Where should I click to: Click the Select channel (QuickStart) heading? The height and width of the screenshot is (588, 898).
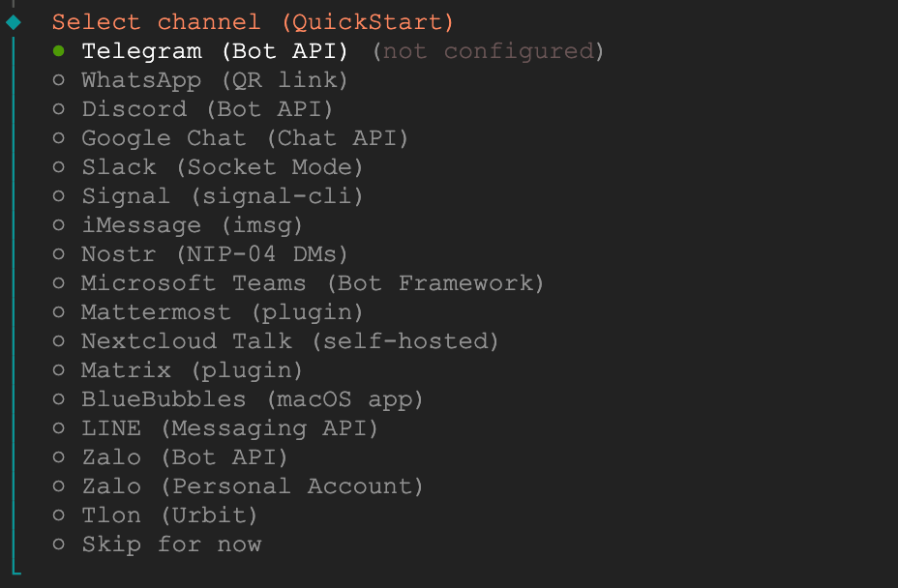(253, 21)
